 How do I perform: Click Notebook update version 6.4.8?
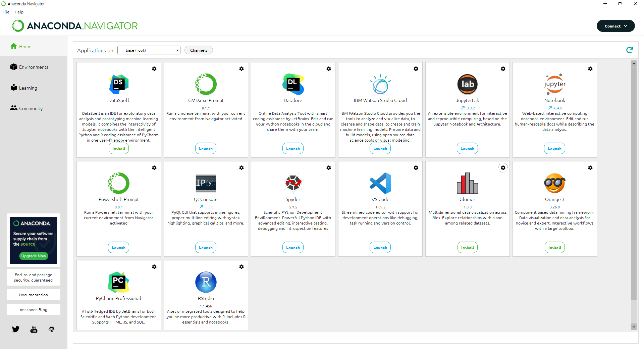point(555,108)
